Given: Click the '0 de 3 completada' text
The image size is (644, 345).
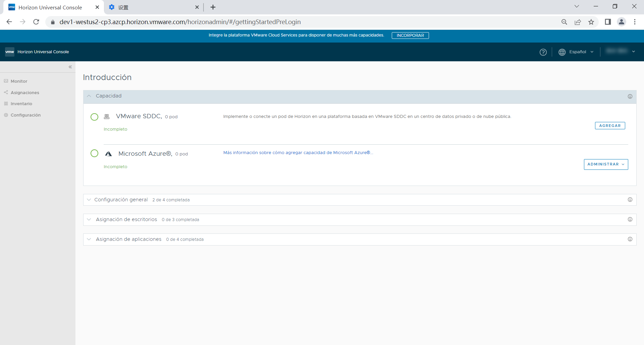Looking at the screenshot, I should click(x=180, y=220).
